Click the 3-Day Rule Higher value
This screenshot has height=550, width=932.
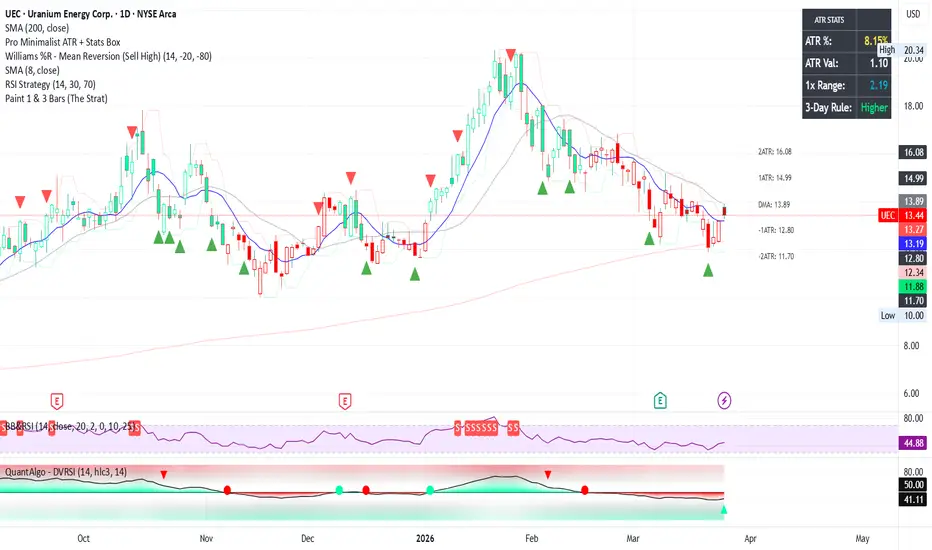point(874,108)
